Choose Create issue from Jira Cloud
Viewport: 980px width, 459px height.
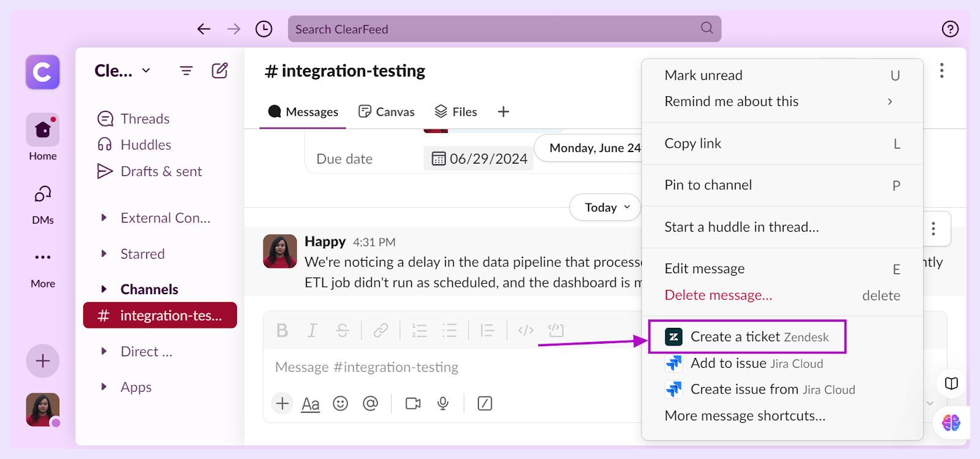pyautogui.click(x=782, y=389)
